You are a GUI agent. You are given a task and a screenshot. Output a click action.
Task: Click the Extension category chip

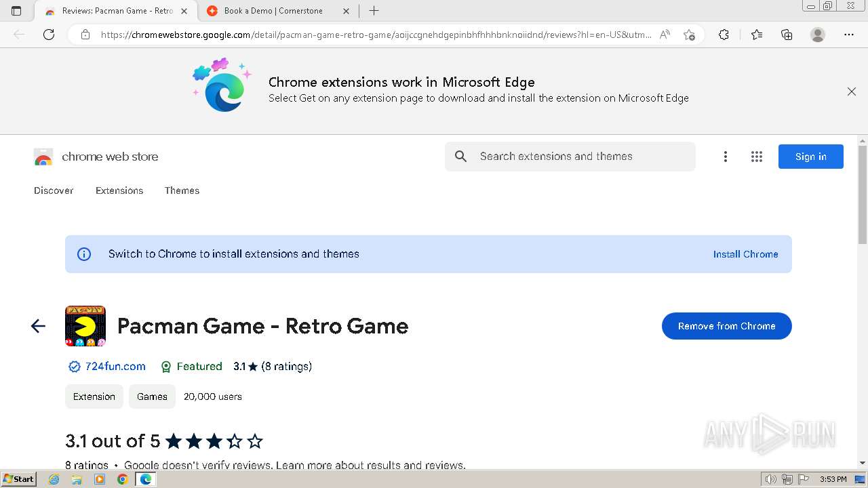tap(94, 396)
